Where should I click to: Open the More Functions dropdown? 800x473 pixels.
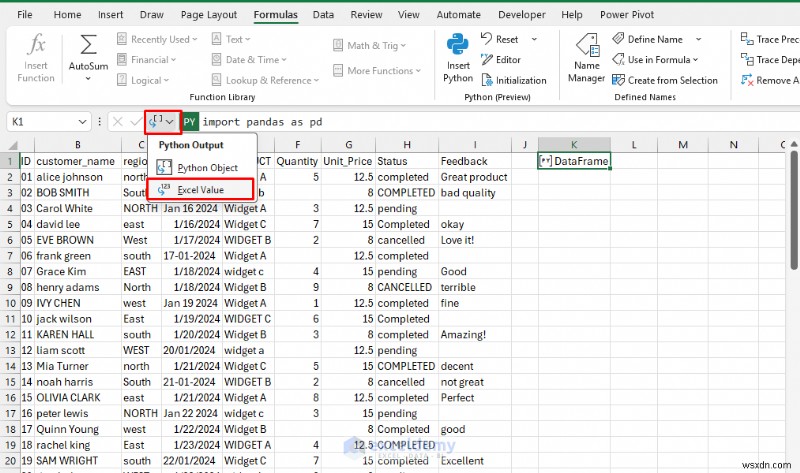point(377,70)
